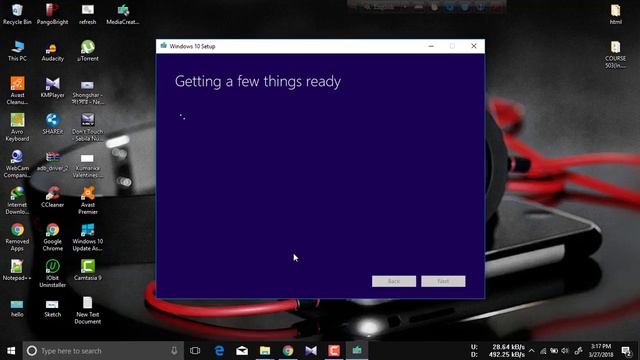
Task: Select the html folder desktop icon
Action: pyautogui.click(x=616, y=14)
